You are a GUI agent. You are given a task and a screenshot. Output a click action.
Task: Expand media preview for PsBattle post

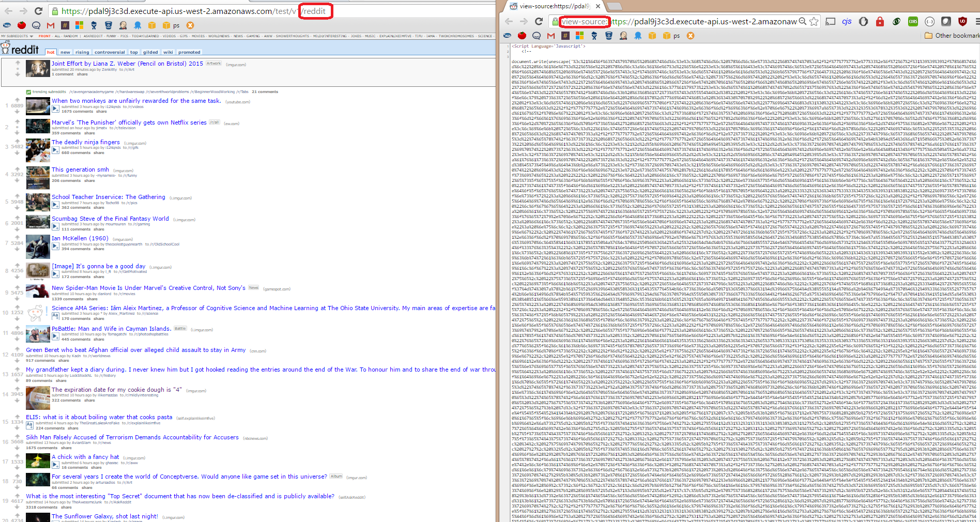point(55,336)
